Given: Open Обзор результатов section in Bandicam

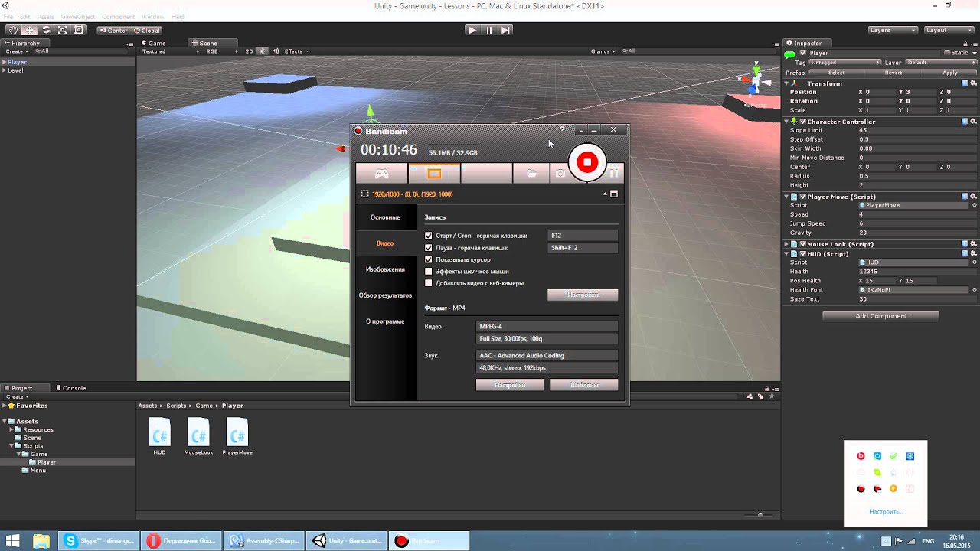Looking at the screenshot, I should [x=385, y=295].
